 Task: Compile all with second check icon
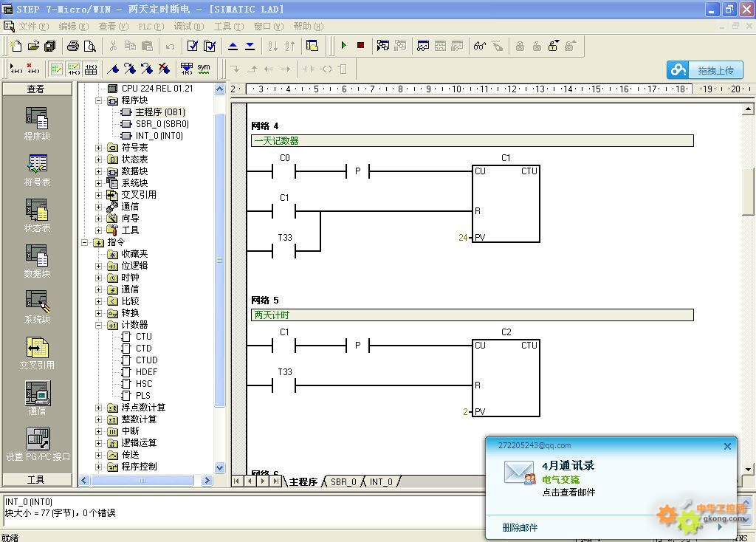[210, 47]
